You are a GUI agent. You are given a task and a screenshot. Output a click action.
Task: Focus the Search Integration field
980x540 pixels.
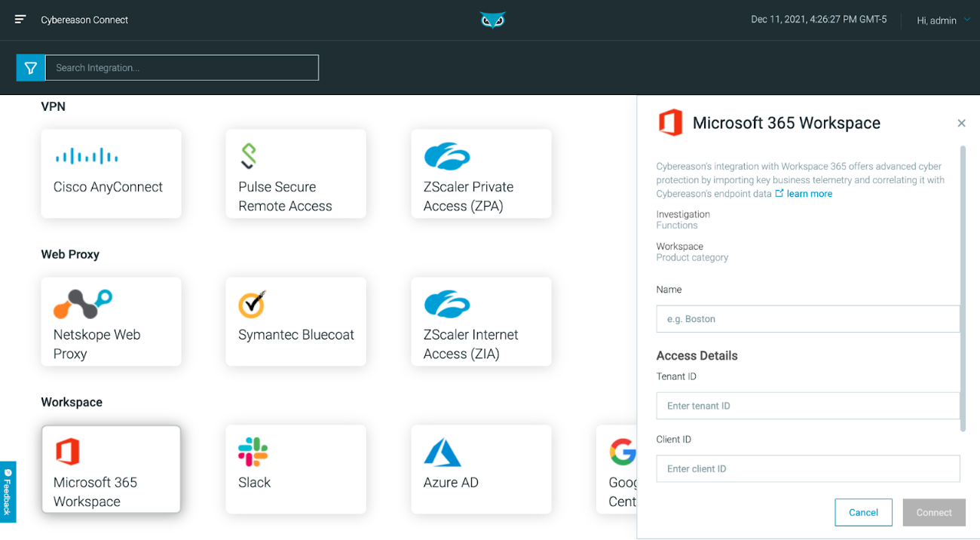(182, 68)
